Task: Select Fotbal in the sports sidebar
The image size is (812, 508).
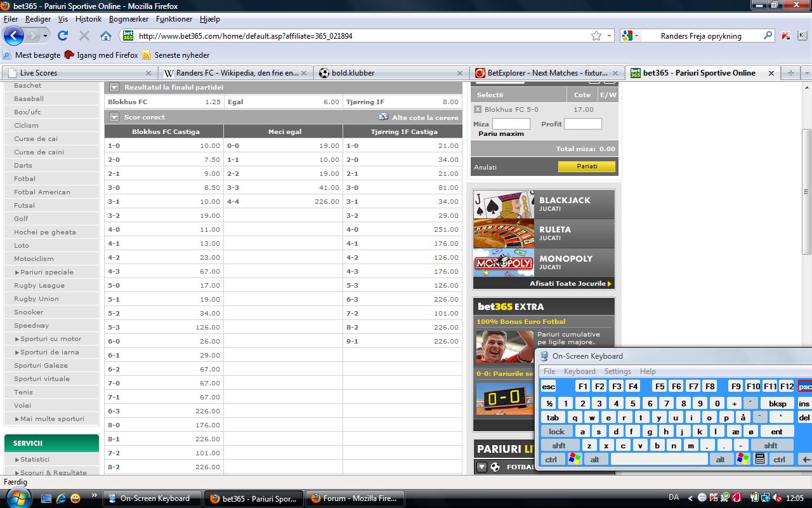Action: click(x=25, y=179)
